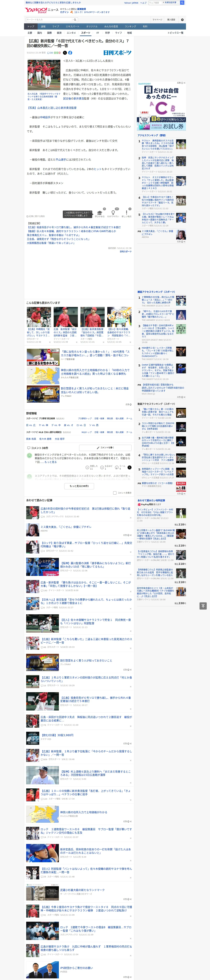Go to the 科学 category
Viewport: 210px width, 980px height.
pos(107,33)
